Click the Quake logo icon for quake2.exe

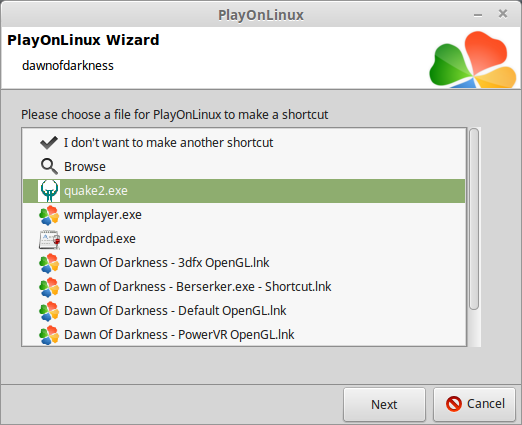pyautogui.click(x=49, y=191)
